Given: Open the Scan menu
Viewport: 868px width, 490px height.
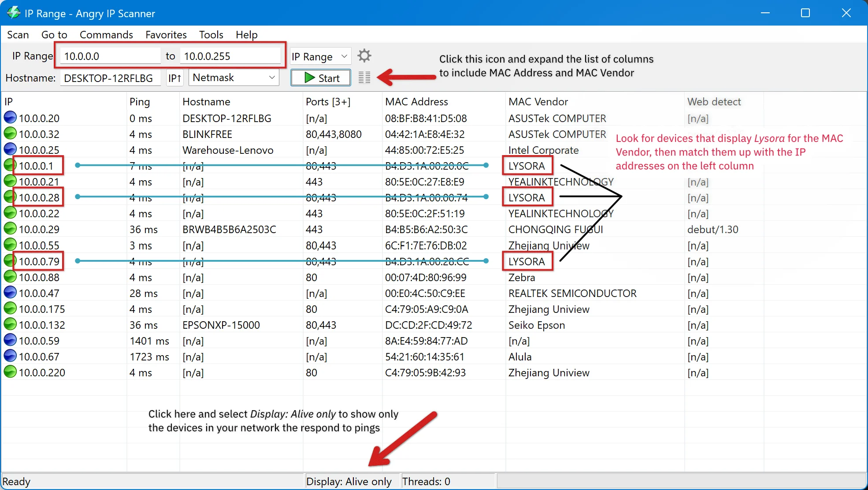Looking at the screenshot, I should pos(18,35).
